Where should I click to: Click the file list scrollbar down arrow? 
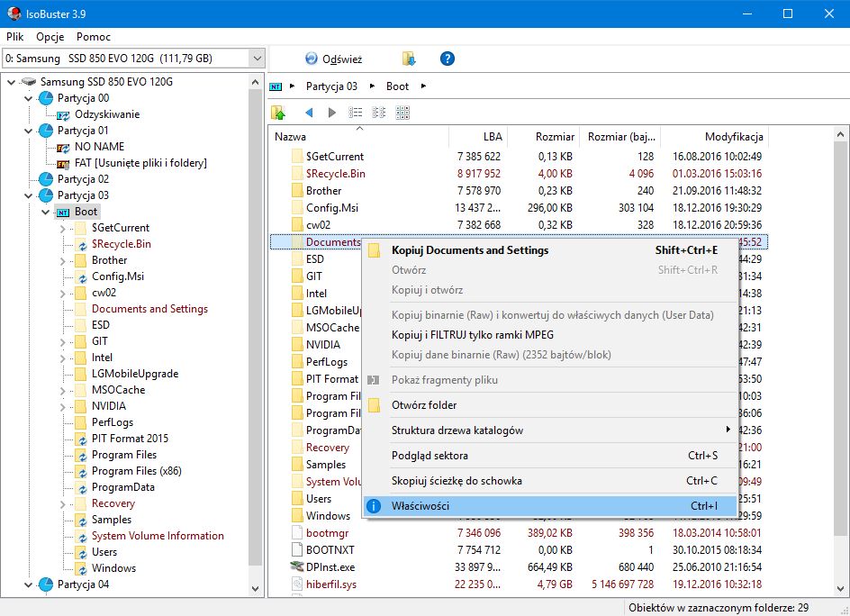[x=841, y=589]
